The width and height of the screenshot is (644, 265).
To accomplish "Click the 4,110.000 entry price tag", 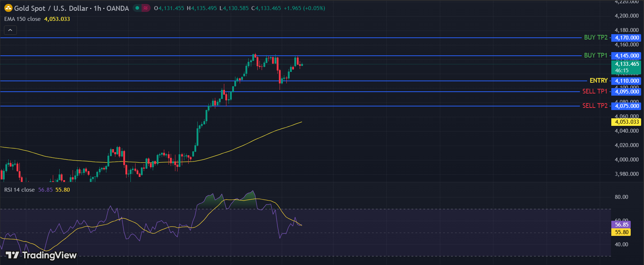I will [x=627, y=81].
